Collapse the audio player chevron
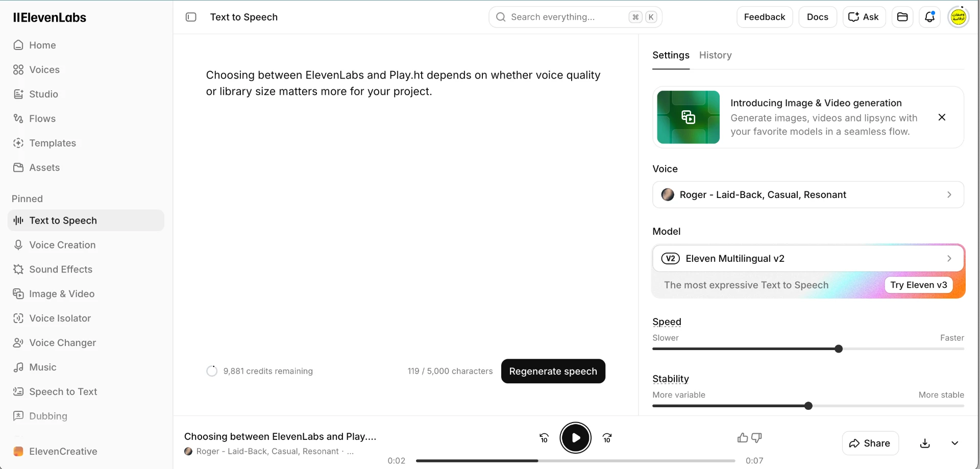The height and width of the screenshot is (469, 980). tap(955, 443)
